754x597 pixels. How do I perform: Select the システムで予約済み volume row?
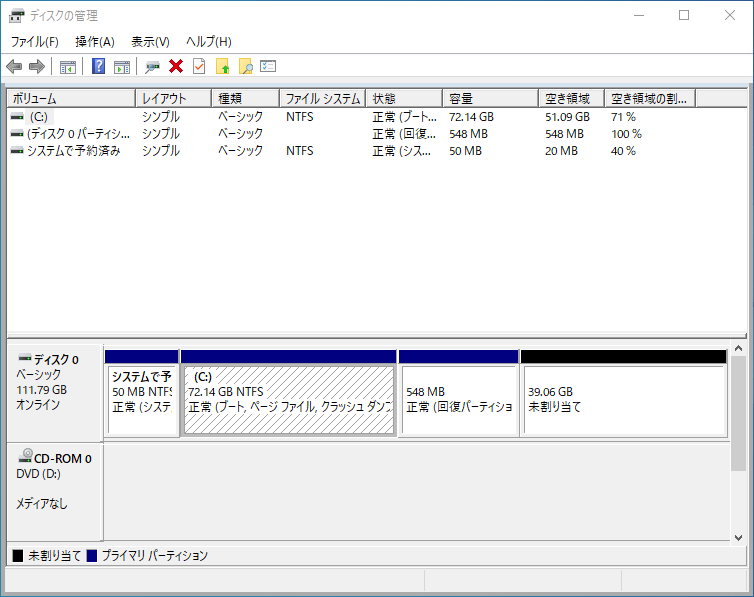[377, 151]
